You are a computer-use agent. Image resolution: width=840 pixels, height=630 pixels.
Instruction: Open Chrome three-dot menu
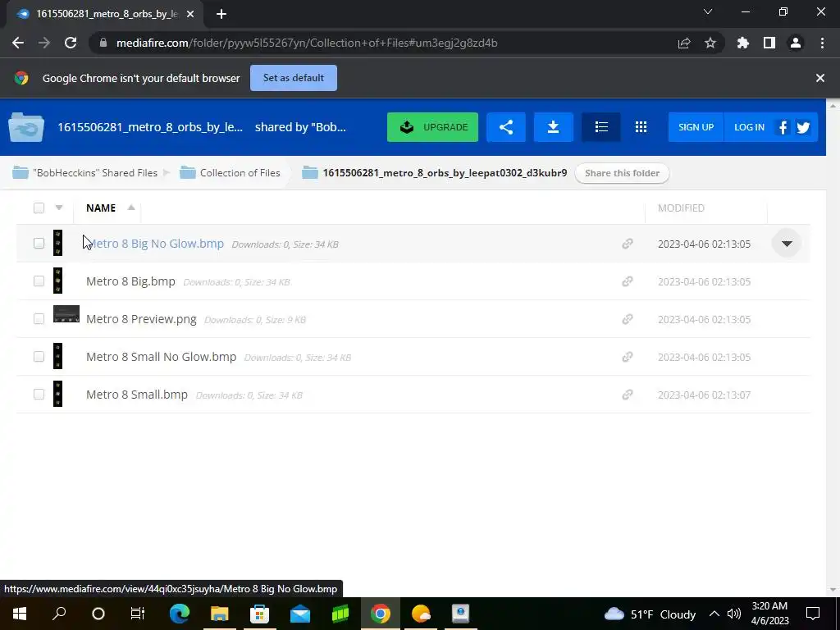point(822,43)
